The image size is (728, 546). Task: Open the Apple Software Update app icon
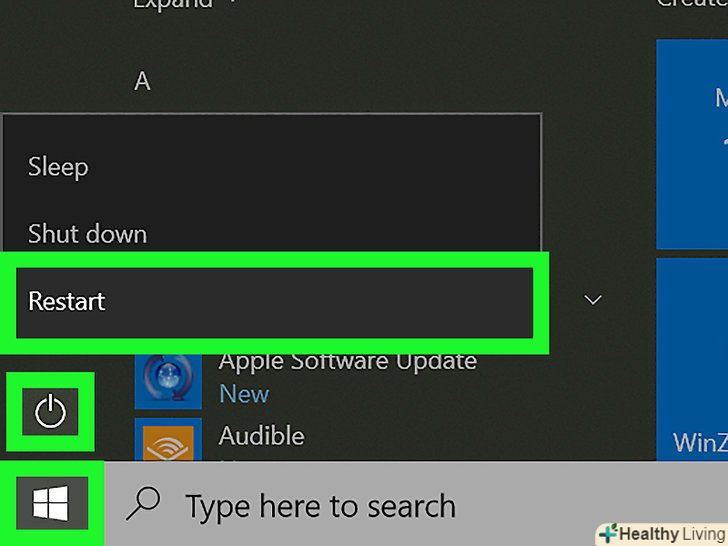click(168, 382)
